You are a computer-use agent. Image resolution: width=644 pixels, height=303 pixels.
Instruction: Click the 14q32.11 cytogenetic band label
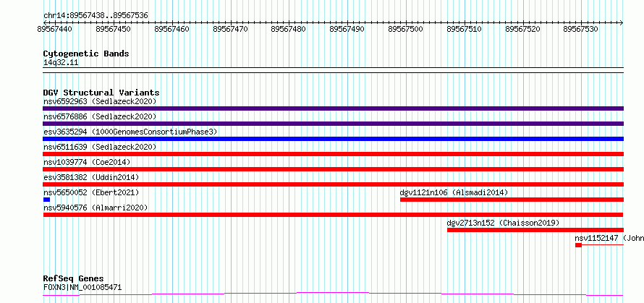pyautogui.click(x=61, y=63)
